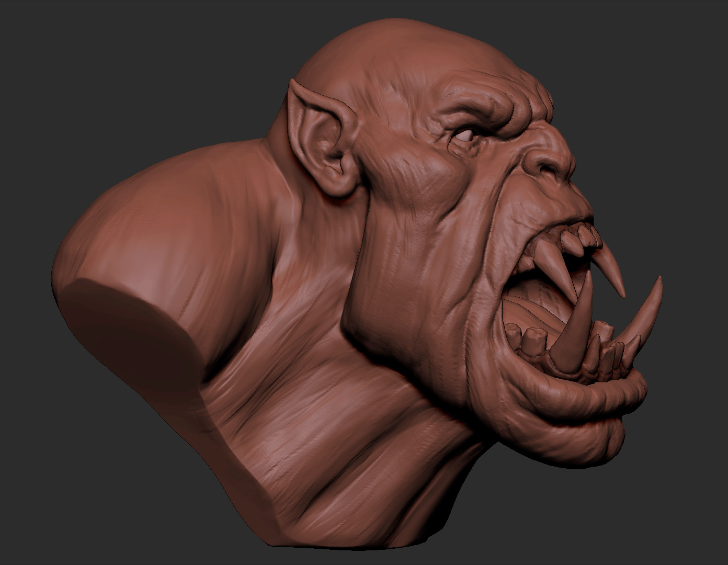Click the orc's visible eye
Screen dimensions: 728x565
click(463, 135)
